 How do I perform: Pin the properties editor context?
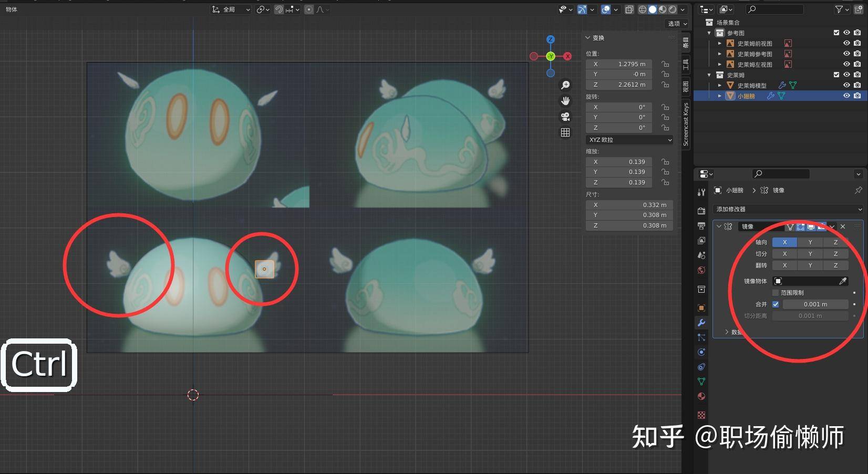pos(859,190)
